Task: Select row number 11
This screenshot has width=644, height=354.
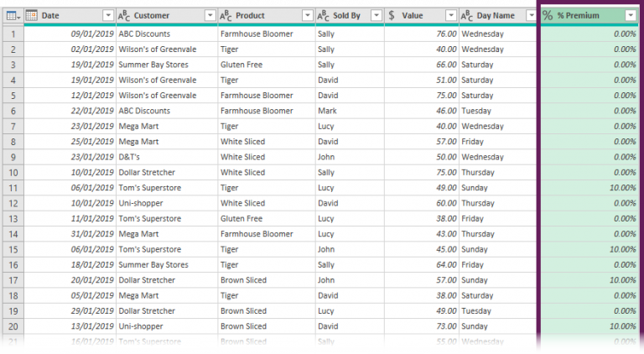Action: (x=12, y=188)
